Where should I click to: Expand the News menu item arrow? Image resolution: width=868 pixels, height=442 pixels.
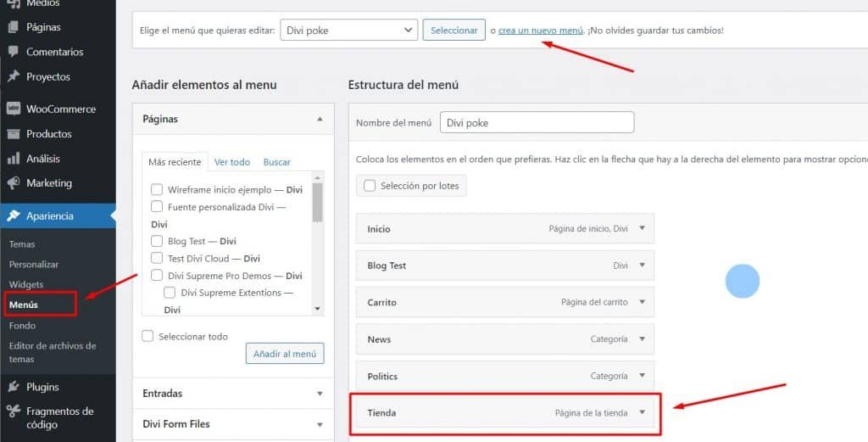[x=643, y=339]
